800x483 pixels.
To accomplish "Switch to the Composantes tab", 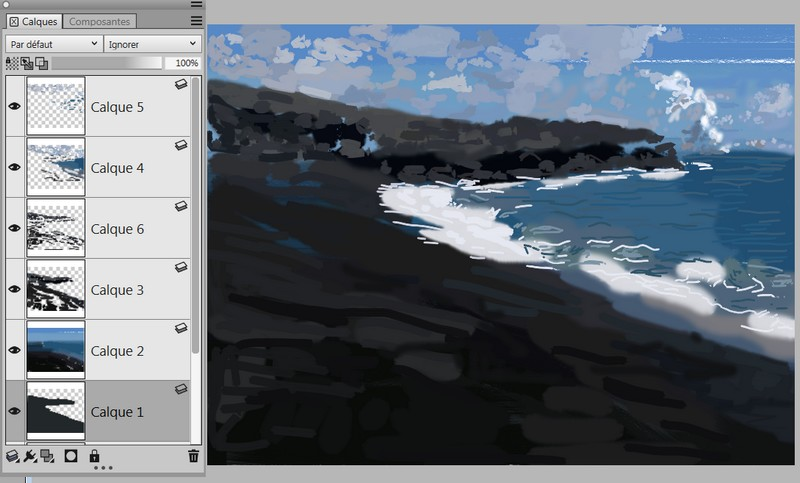I will (x=99, y=21).
